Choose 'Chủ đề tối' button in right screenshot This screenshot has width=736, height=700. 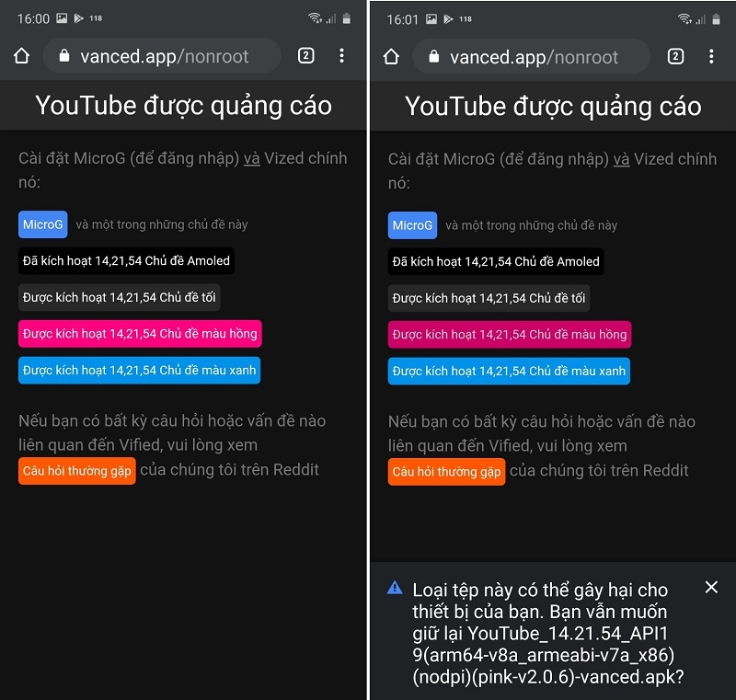click(x=489, y=298)
